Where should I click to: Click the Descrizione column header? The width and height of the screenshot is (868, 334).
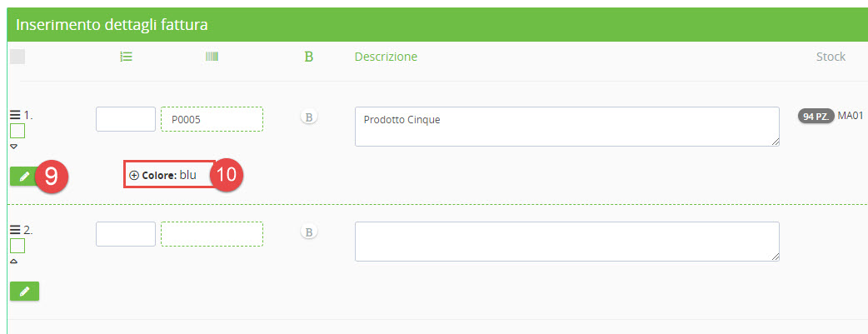point(386,57)
